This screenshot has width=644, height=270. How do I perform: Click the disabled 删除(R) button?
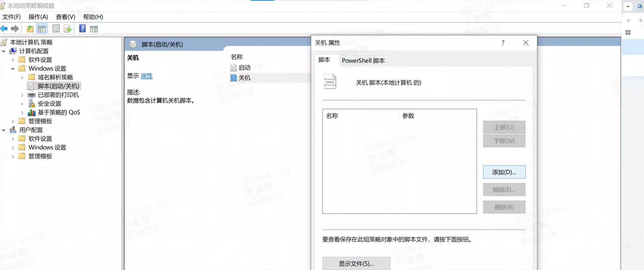coord(504,207)
